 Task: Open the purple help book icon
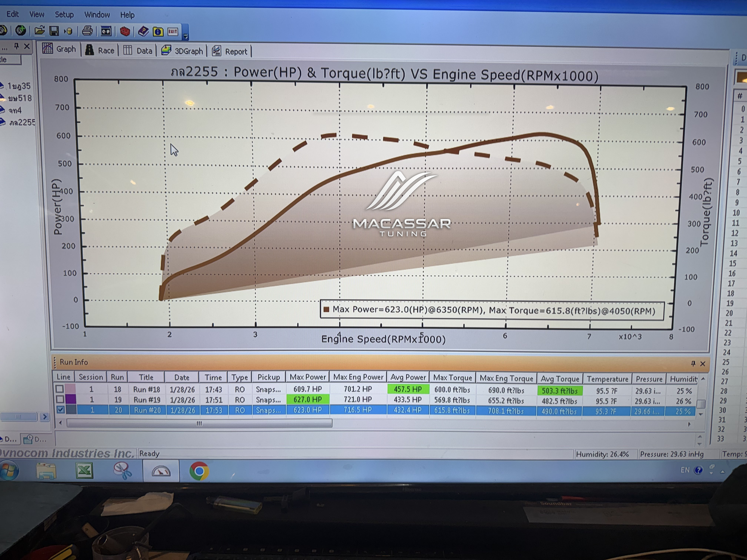point(143,32)
